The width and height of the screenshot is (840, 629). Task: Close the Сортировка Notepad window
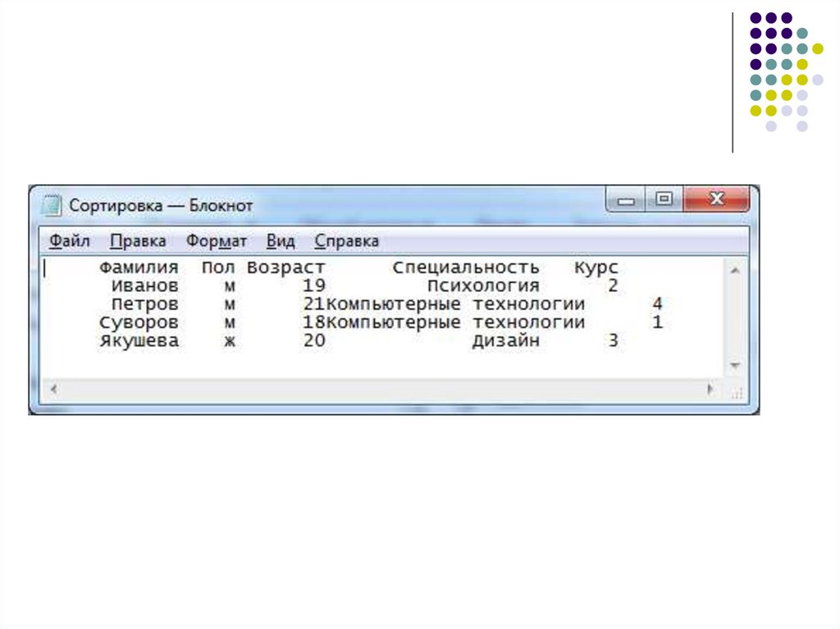(716, 200)
